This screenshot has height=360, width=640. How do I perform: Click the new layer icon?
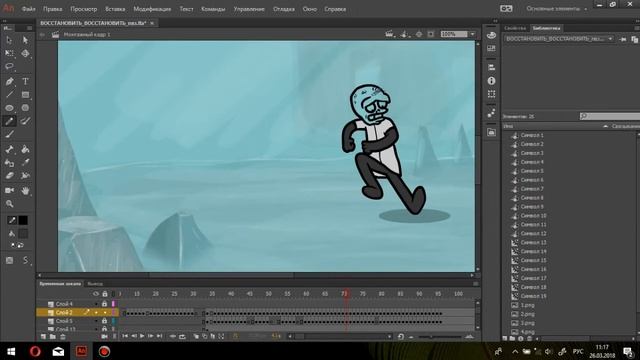(43, 336)
